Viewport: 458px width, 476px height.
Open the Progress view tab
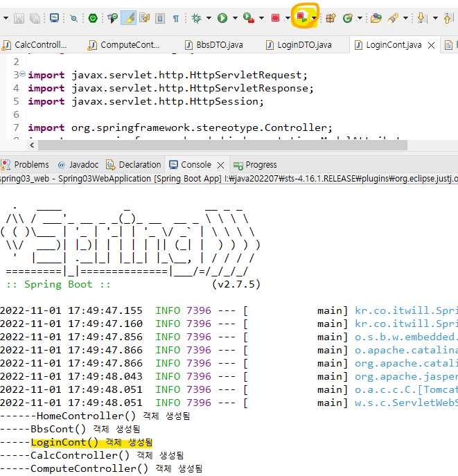point(255,165)
